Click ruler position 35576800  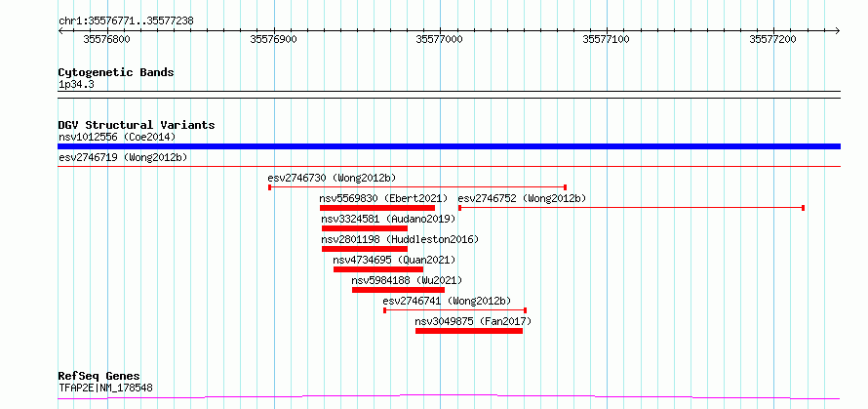(107, 39)
